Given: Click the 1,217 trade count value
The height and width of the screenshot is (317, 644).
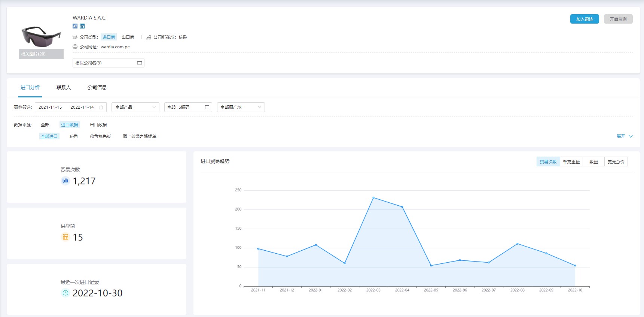Looking at the screenshot, I should (84, 181).
